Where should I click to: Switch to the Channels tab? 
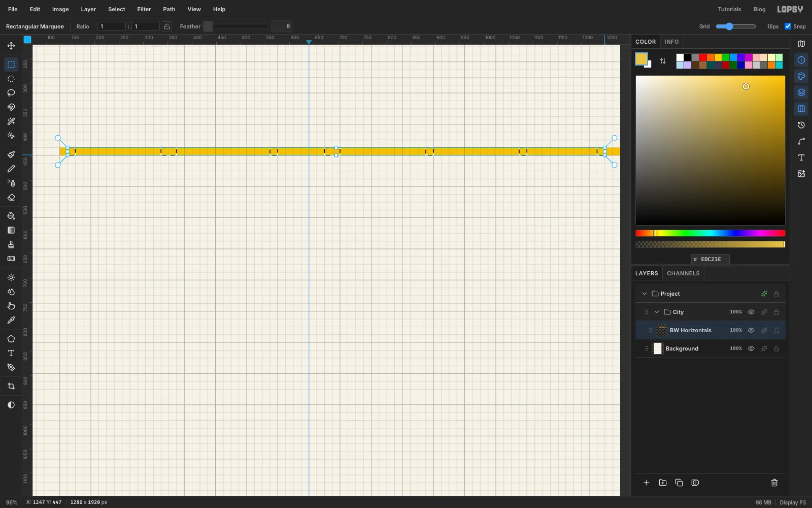point(683,273)
